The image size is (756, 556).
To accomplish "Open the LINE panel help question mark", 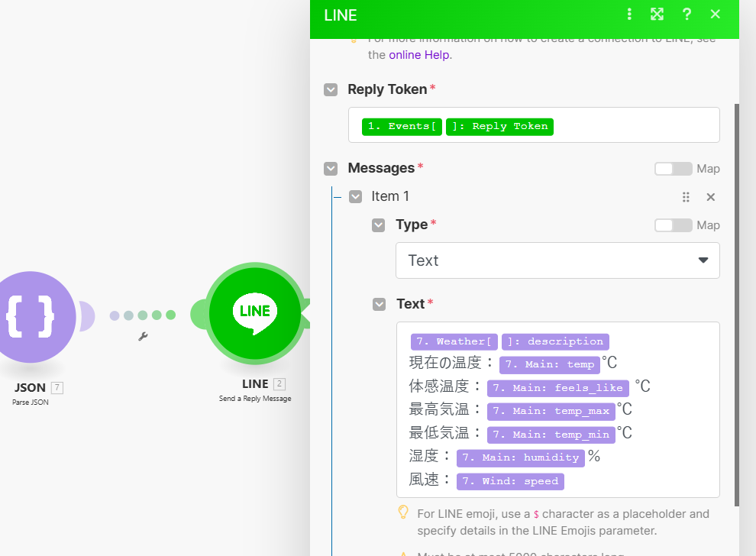I will (x=687, y=14).
